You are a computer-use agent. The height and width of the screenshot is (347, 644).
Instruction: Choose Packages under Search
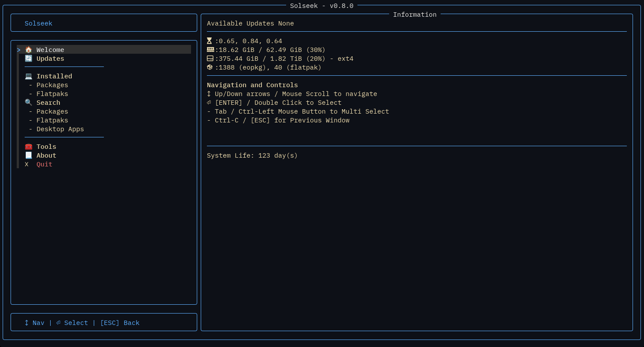(x=52, y=111)
